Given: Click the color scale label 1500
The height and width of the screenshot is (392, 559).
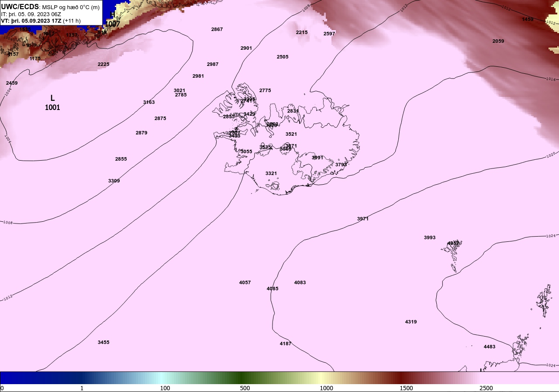Looking at the screenshot, I should [406, 389].
